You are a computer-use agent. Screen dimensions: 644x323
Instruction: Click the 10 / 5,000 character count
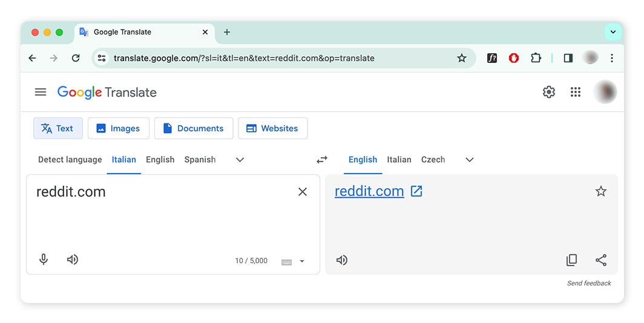251,261
